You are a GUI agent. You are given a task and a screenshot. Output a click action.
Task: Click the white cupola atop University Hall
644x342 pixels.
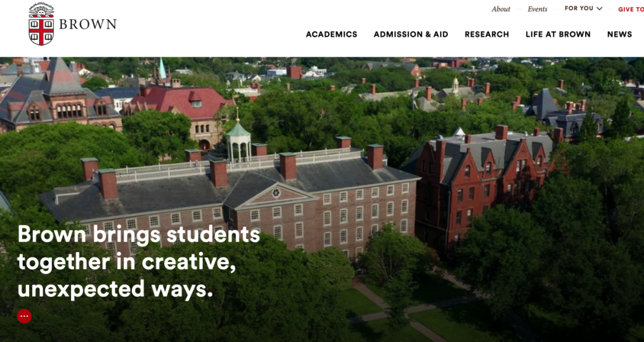[239, 142]
